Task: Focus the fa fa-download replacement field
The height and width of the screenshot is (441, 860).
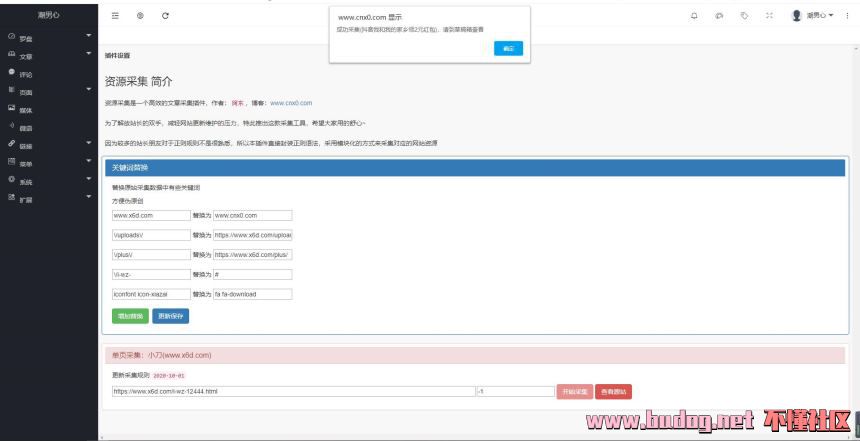Action: [253, 295]
